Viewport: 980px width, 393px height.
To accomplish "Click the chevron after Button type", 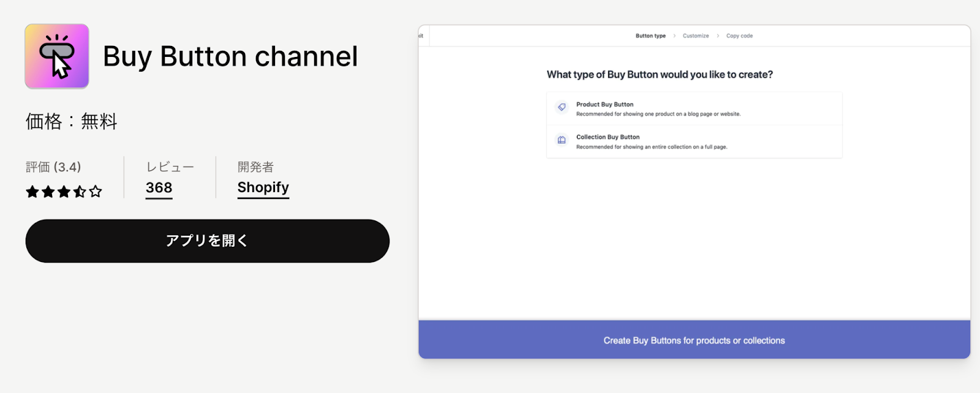I will coord(674,36).
